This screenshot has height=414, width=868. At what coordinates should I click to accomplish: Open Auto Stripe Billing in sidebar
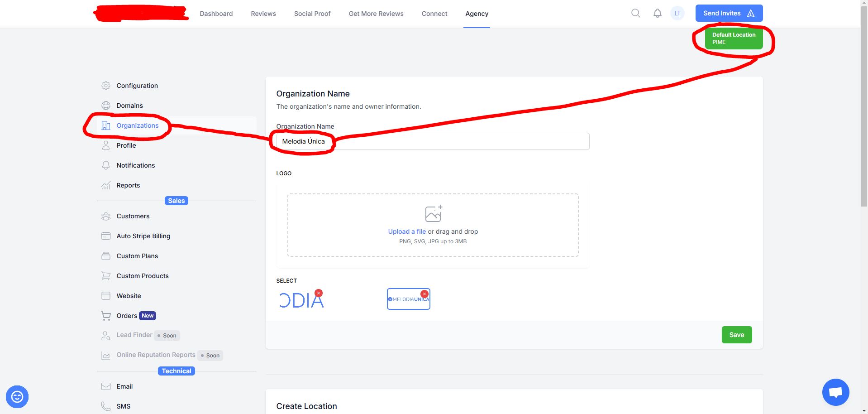(x=143, y=236)
